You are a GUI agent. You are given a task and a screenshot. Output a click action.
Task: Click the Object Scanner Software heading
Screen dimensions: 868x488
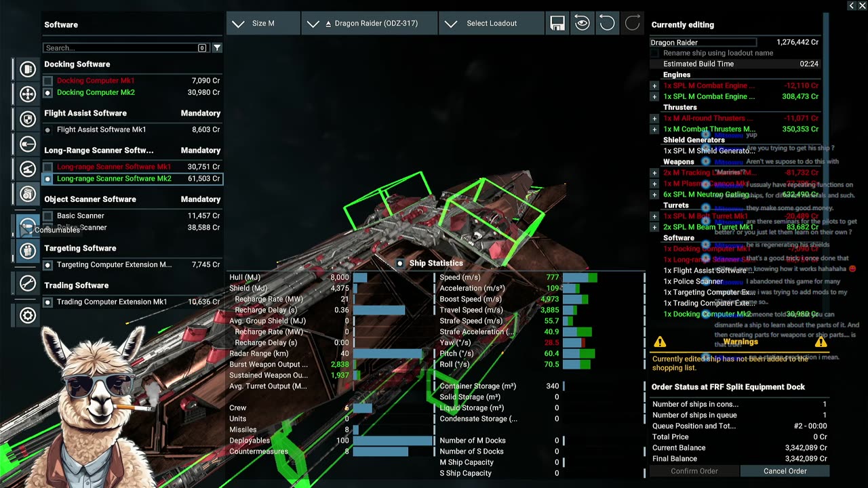[90, 199]
